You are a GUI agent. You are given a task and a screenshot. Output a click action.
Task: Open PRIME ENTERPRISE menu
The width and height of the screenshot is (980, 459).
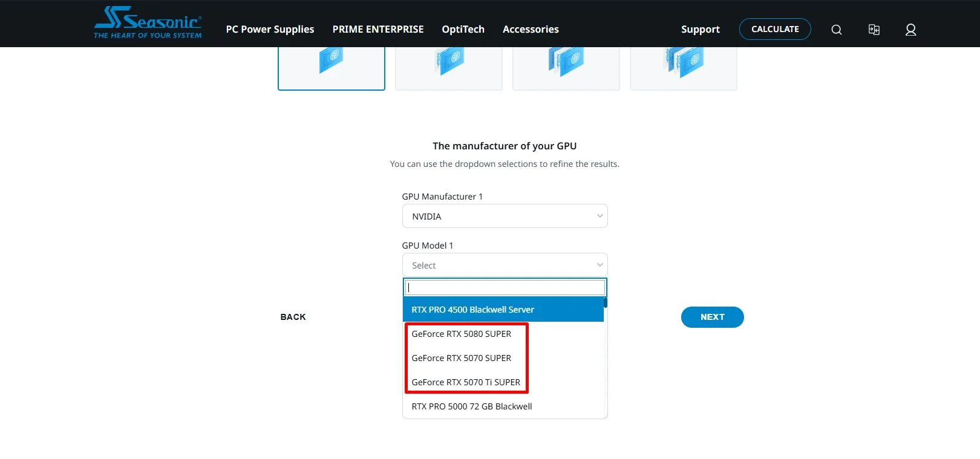(378, 29)
